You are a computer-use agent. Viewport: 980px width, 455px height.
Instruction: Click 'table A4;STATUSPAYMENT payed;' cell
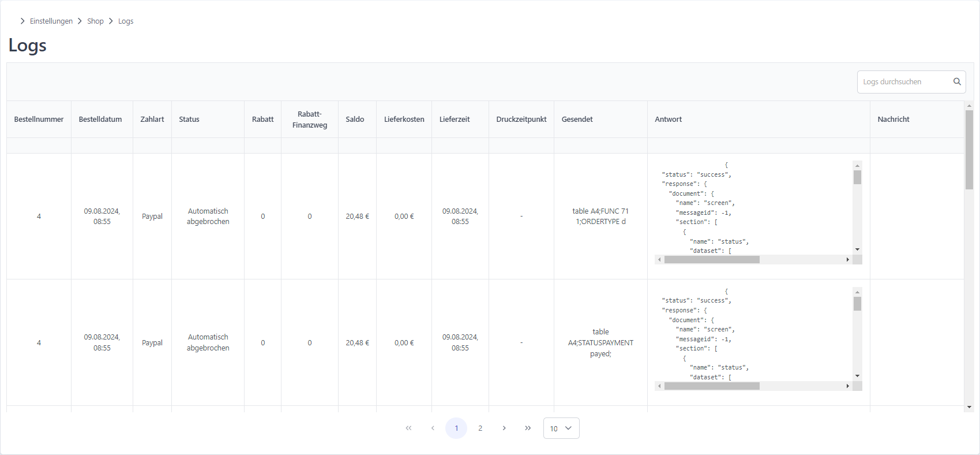[600, 343]
